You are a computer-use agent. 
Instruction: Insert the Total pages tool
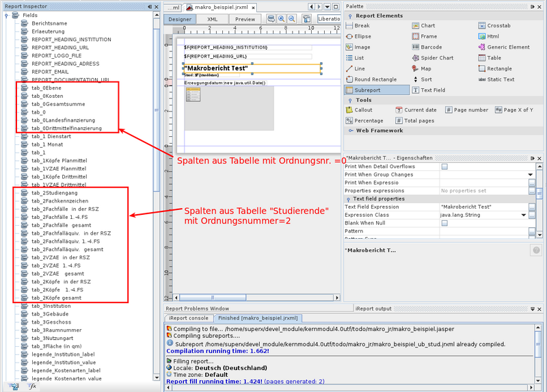click(415, 121)
